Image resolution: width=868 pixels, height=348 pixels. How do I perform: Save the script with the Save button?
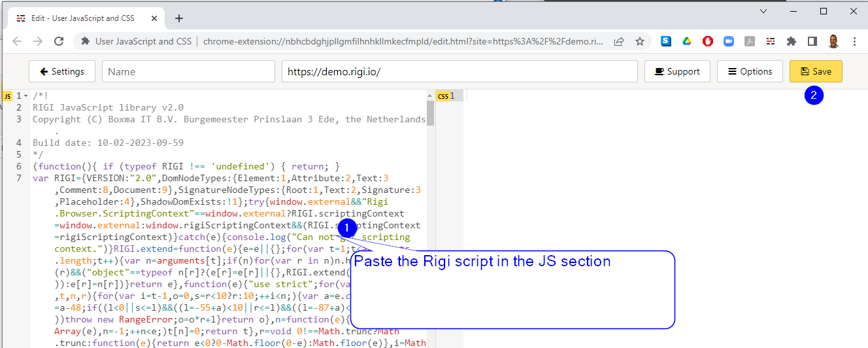click(816, 71)
